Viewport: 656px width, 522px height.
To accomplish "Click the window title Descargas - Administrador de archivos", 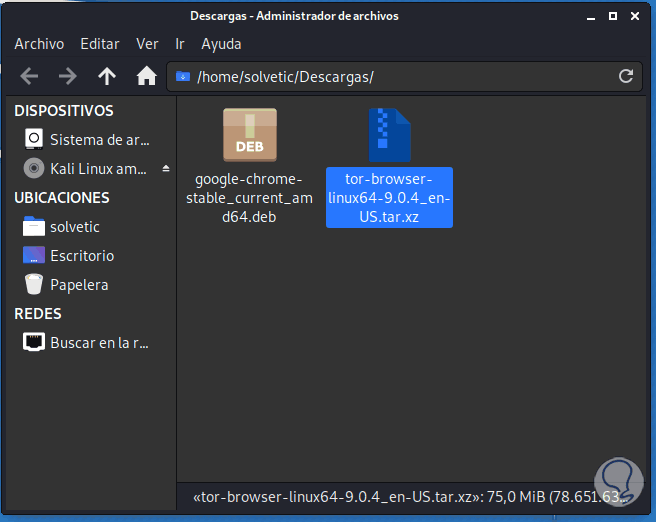I will pos(294,16).
